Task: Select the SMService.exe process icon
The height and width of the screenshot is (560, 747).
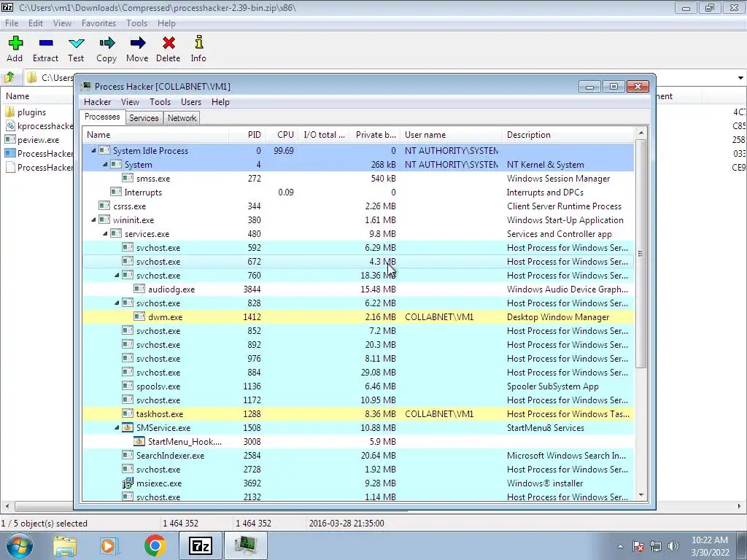Action: (x=127, y=427)
